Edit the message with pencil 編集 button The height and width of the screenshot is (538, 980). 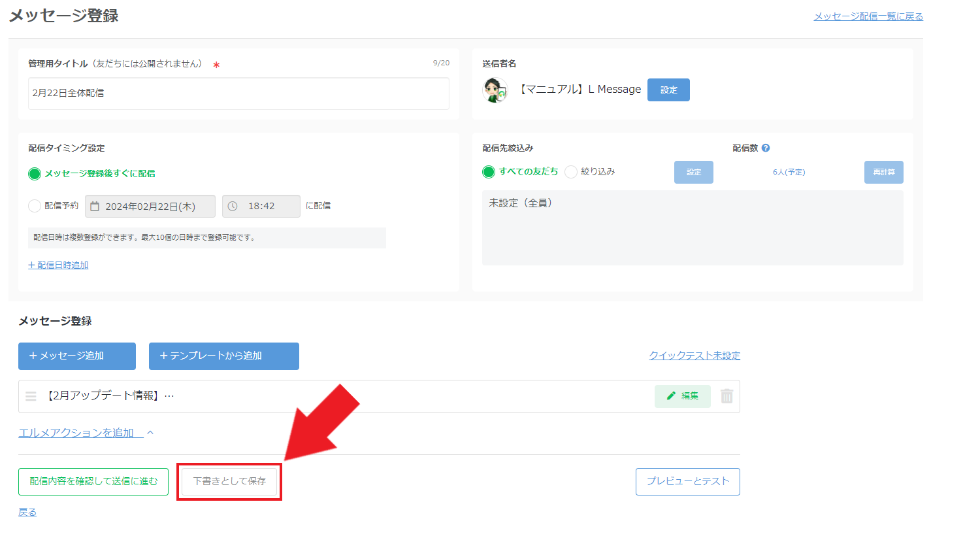point(683,396)
